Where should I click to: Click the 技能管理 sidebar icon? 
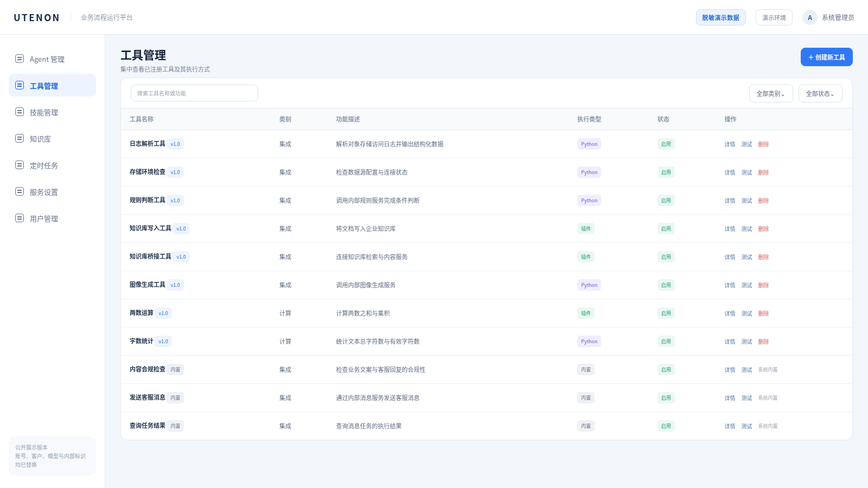[x=20, y=112]
